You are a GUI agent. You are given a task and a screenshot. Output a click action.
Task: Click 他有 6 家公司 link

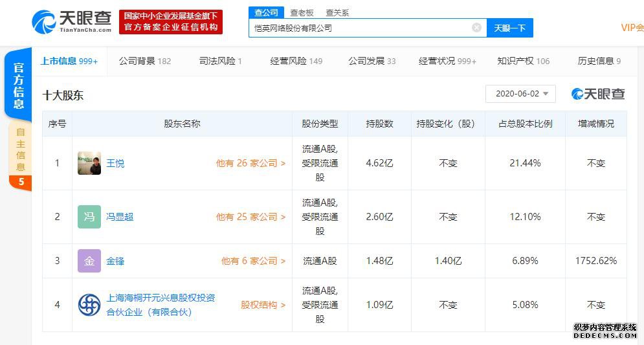[x=253, y=261]
